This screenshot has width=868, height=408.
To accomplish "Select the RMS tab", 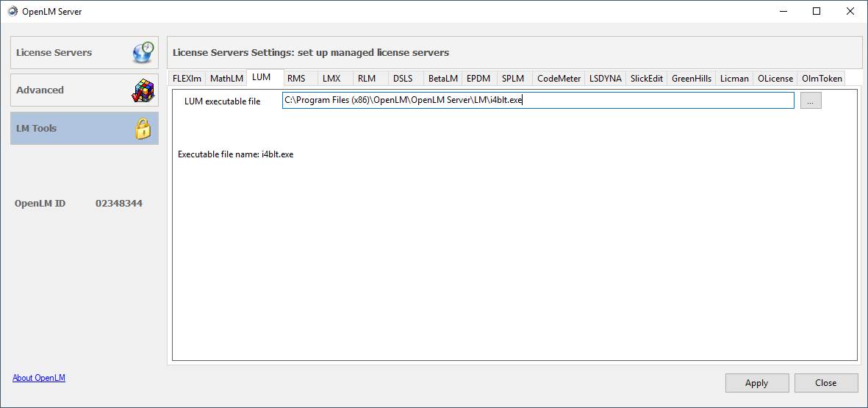I will [296, 79].
